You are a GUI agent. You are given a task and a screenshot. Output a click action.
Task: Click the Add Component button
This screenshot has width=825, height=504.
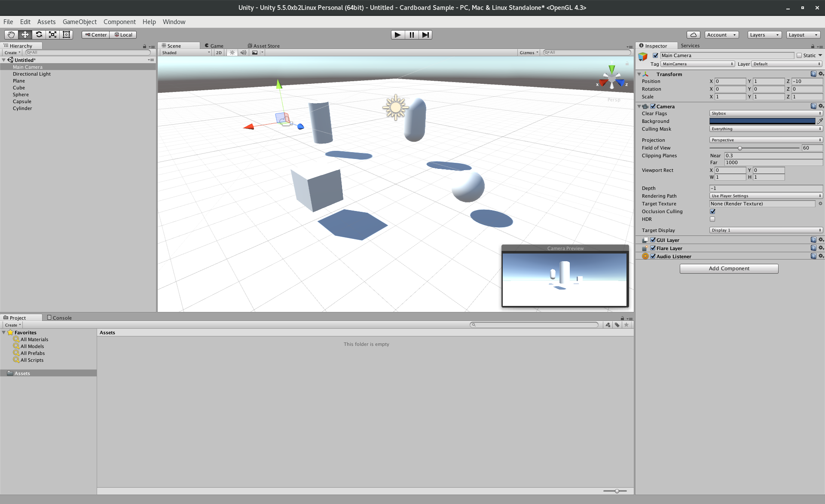click(x=729, y=269)
